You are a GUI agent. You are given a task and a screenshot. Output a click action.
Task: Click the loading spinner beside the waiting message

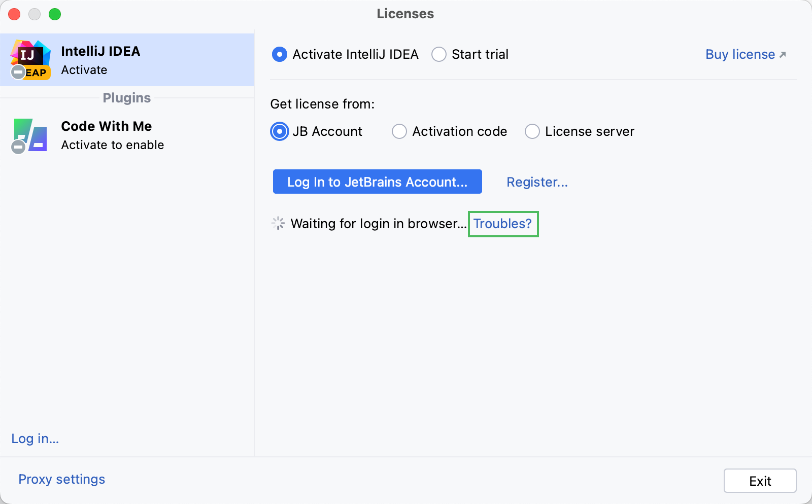[x=277, y=223]
